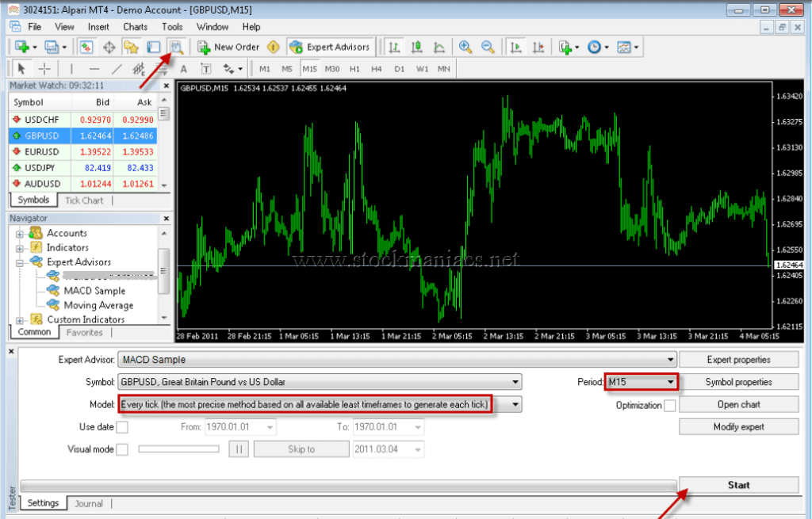This screenshot has height=519, width=812.
Task: Open the Strategy Tester panel icon
Action: pyautogui.click(x=176, y=47)
